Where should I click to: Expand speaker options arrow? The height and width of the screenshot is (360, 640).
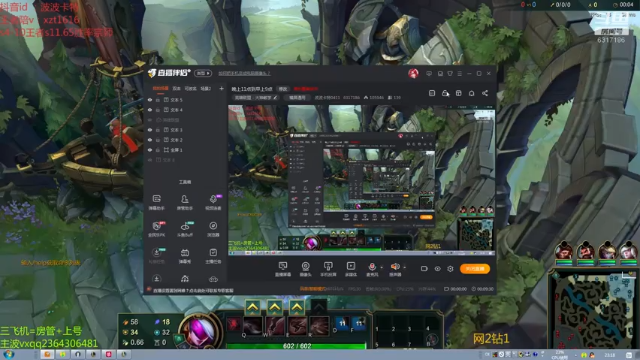[404, 268]
